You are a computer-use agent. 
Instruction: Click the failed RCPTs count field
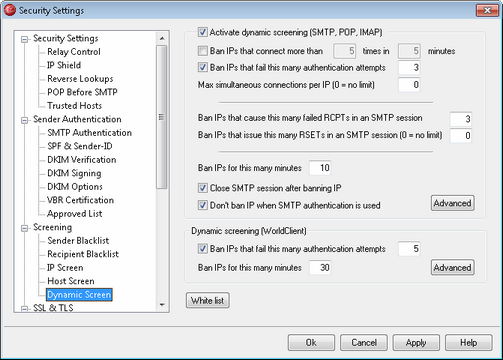click(x=461, y=119)
